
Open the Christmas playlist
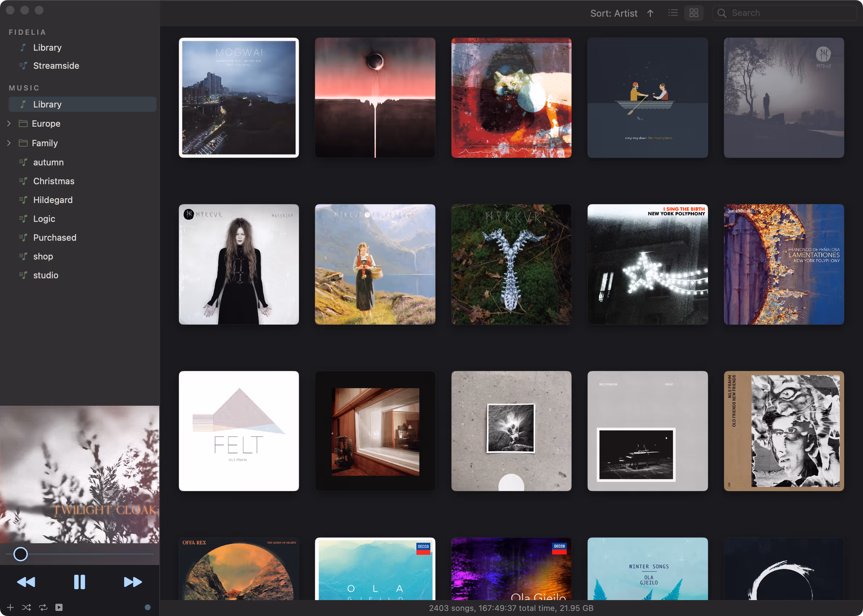54,181
